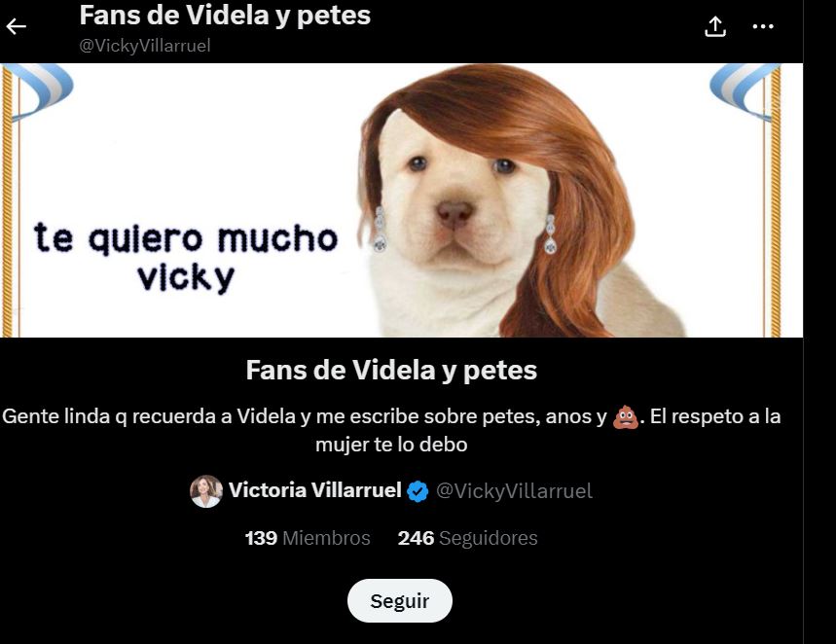Open the 139 Miembros list
836x644 pixels.
(x=308, y=538)
